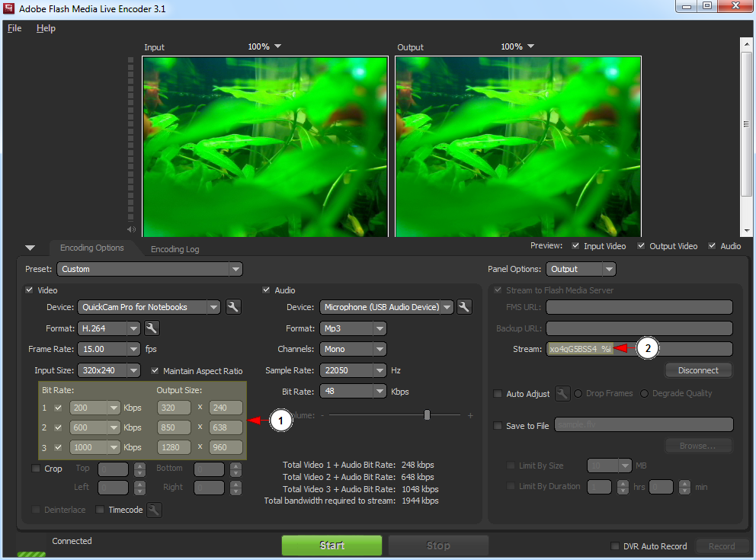Click the speaker volume icon beside Input preview
Screen dimensions: 756x560
tap(131, 229)
